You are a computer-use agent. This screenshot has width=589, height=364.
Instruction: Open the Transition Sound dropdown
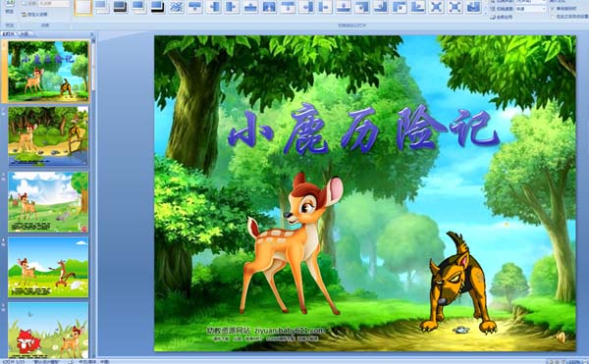coord(530,2)
